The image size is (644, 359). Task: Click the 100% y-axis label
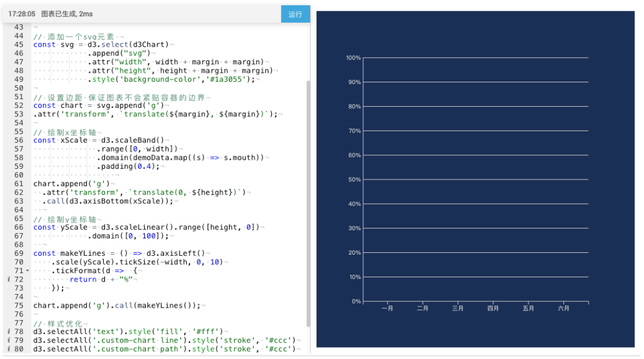click(x=353, y=58)
